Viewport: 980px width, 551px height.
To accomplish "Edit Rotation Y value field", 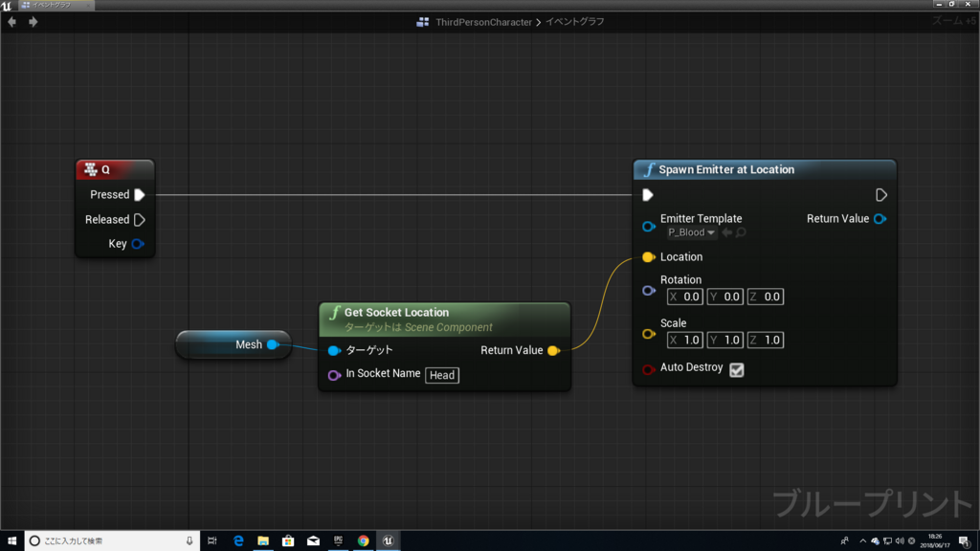I will click(725, 297).
